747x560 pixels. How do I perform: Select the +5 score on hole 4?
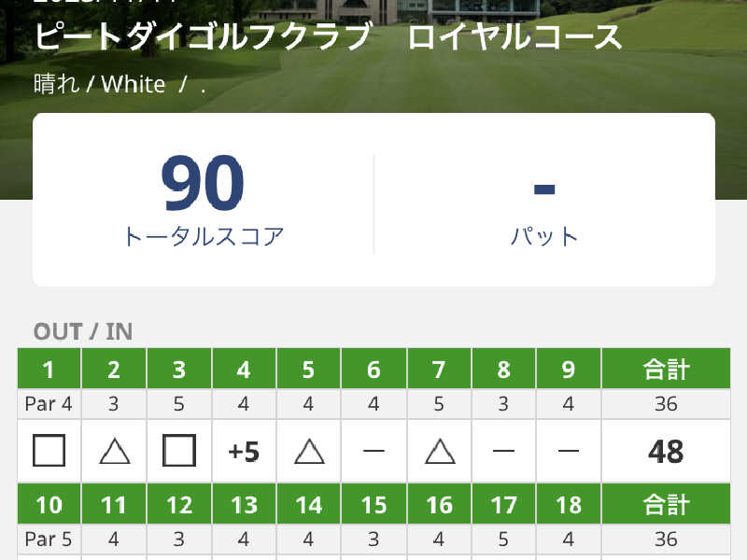coord(244,452)
